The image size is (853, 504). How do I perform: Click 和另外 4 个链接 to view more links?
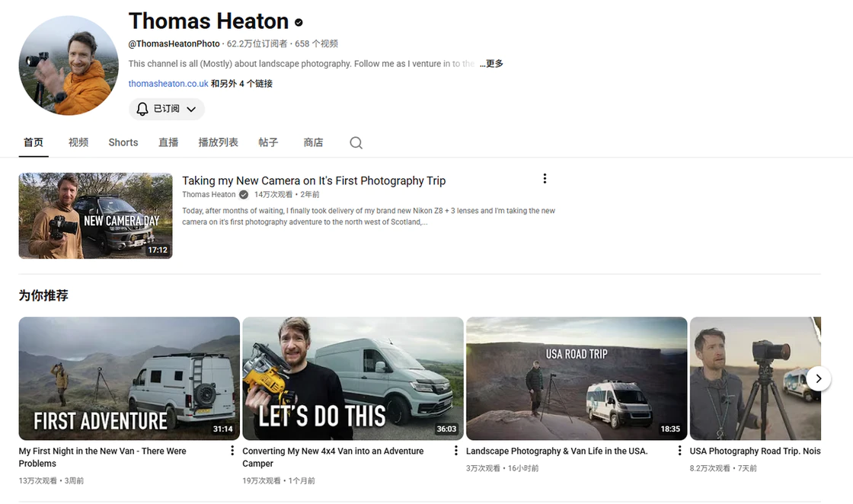[x=241, y=84]
